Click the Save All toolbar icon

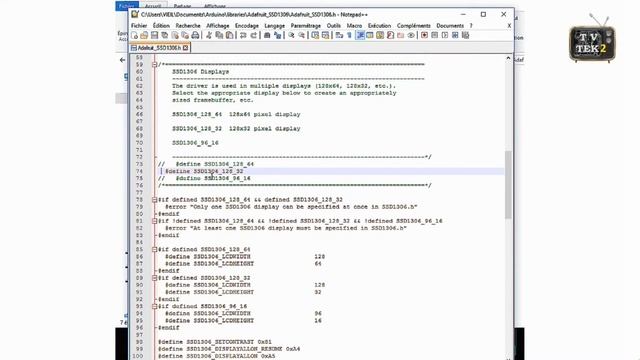point(165,36)
